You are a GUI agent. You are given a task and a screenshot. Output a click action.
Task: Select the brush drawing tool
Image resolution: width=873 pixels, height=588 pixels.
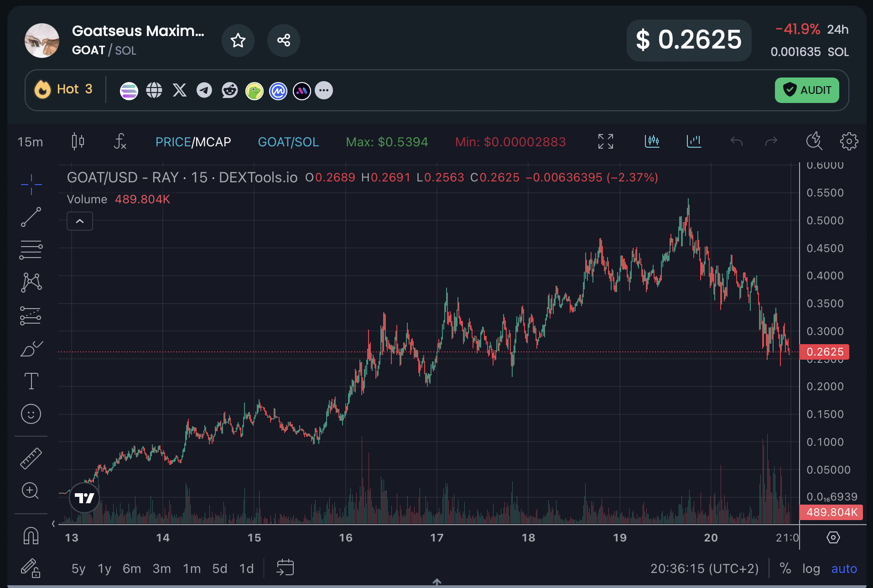(x=31, y=349)
